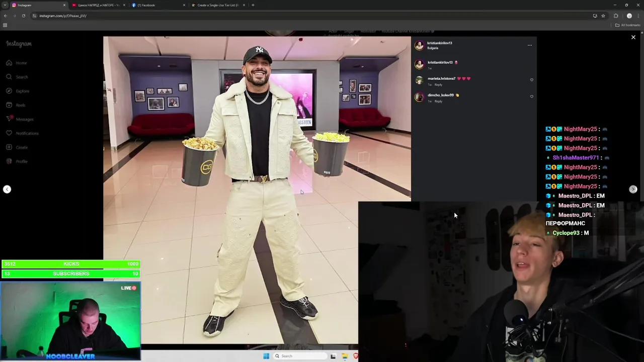Like marieta.hristova7's comment
644x362 pixels.
point(532,80)
